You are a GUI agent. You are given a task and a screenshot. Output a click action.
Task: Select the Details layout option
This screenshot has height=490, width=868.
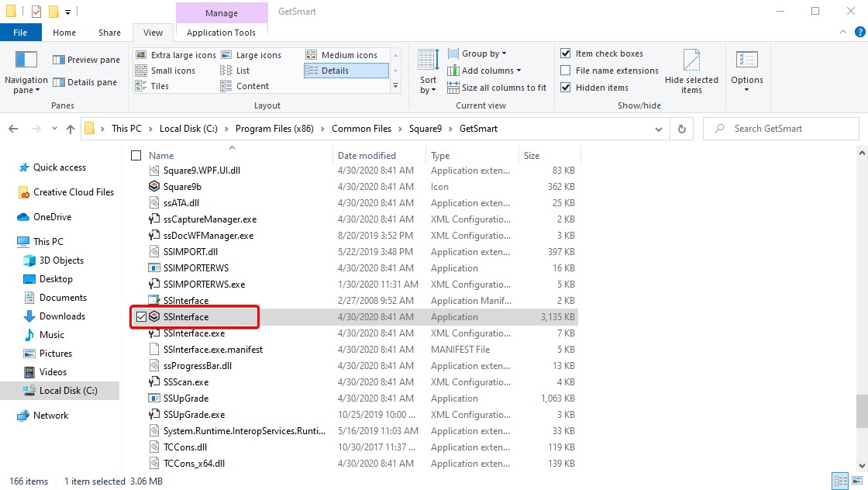(335, 71)
